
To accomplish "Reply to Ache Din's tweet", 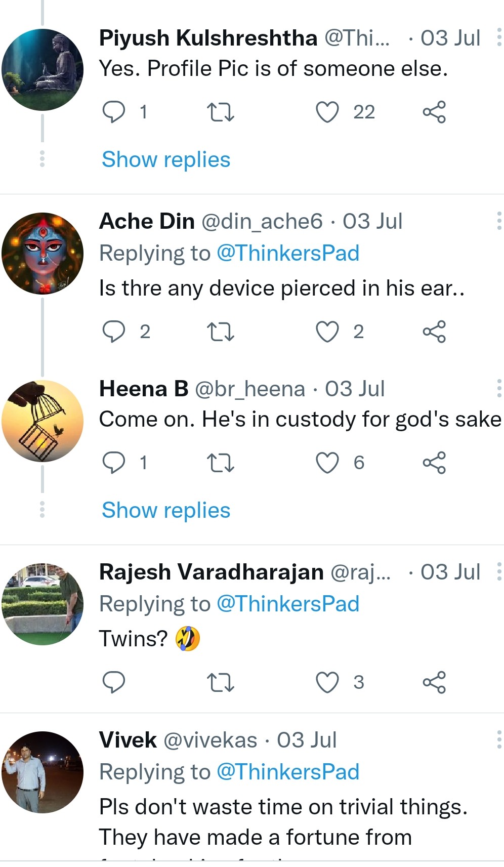I will tap(114, 332).
